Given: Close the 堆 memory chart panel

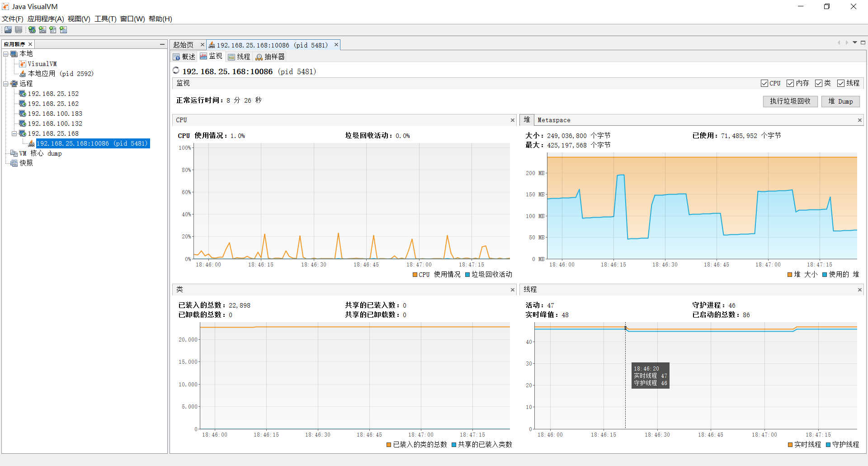Looking at the screenshot, I should [x=860, y=120].
